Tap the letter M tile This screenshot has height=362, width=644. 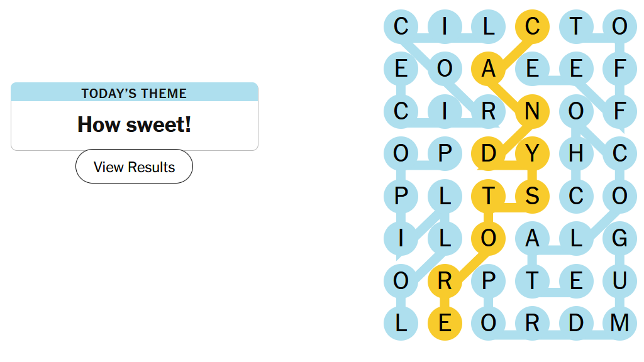tap(619, 323)
